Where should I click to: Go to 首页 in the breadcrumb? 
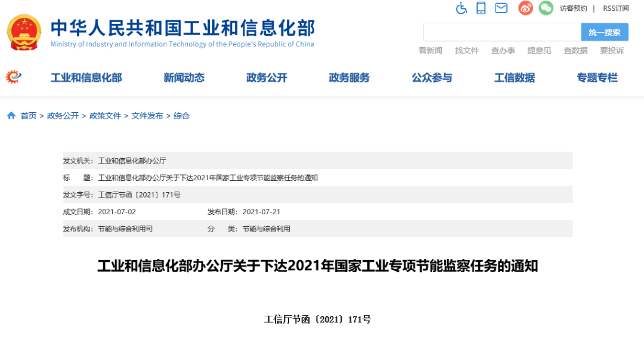coord(29,116)
